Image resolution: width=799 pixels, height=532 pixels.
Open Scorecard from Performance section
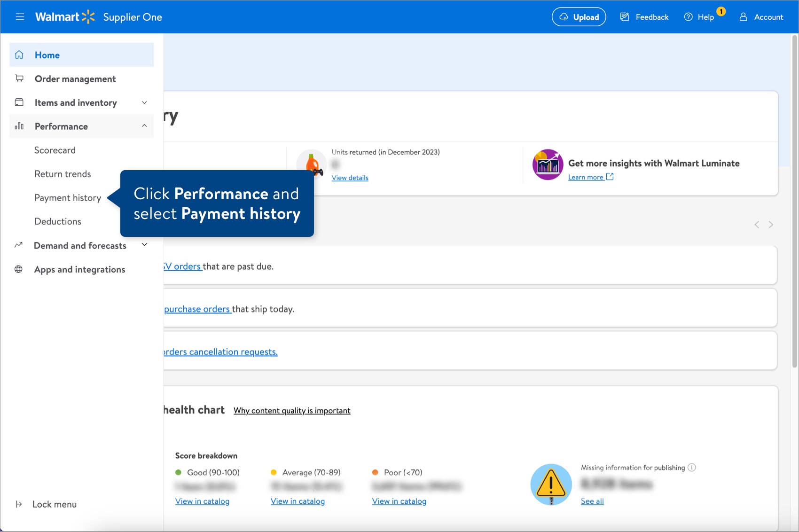pos(55,150)
